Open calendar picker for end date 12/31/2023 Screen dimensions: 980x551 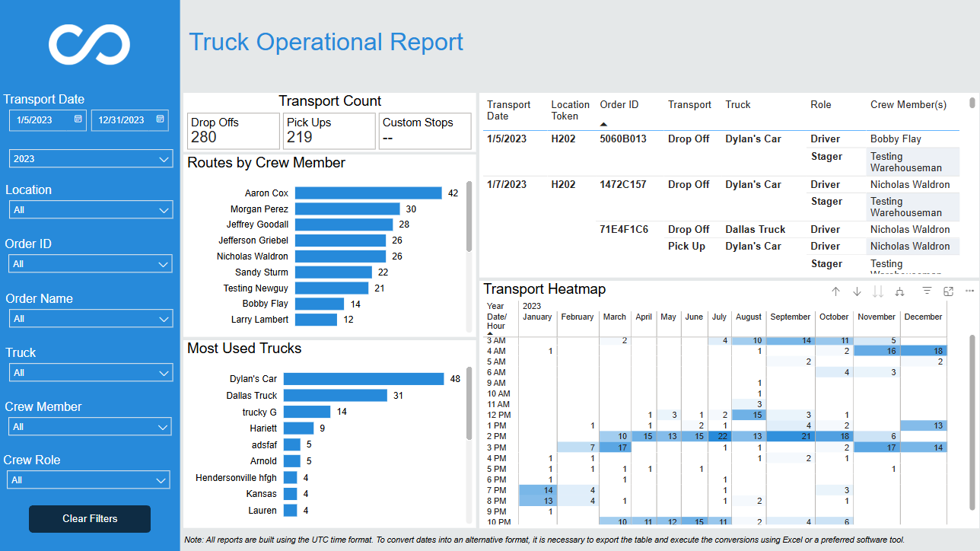coord(161,119)
